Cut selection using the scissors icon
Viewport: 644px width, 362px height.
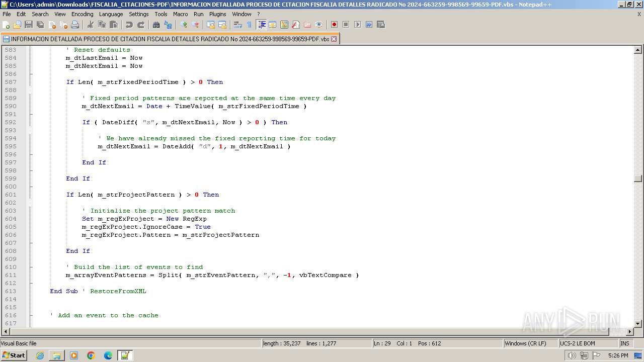tap(91, 25)
